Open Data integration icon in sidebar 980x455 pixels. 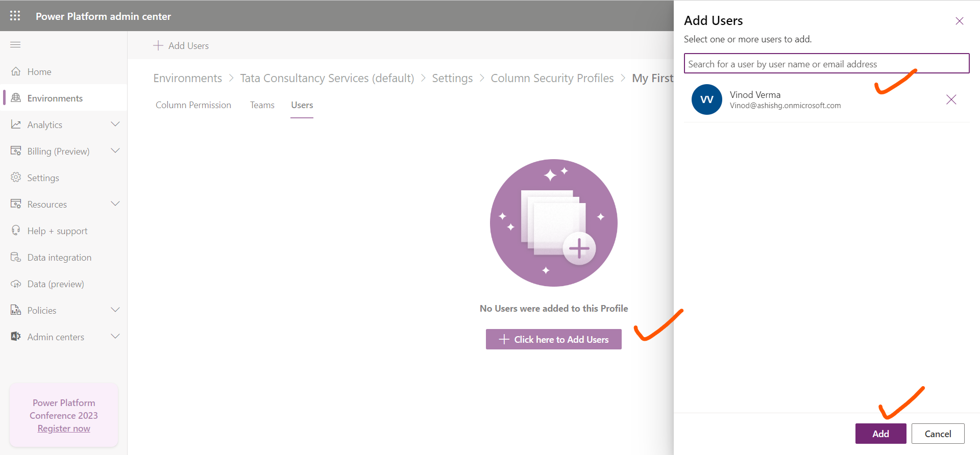[x=16, y=257]
